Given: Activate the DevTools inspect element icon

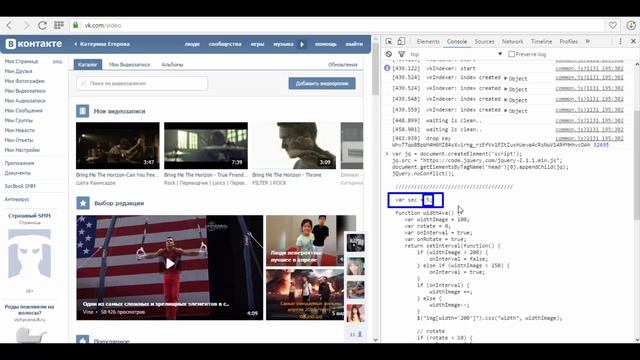Looking at the screenshot, I should point(389,41).
